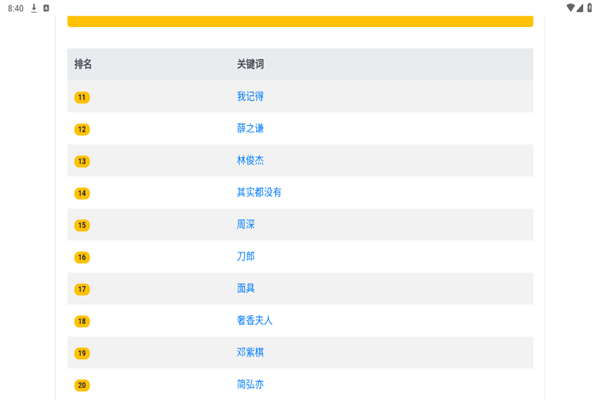Click the 关键词 column header

[x=250, y=64]
